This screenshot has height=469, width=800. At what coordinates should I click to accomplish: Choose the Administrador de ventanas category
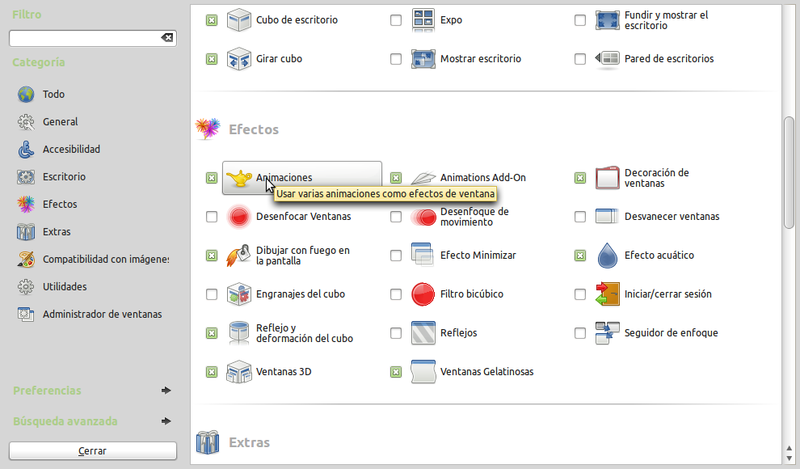101,314
